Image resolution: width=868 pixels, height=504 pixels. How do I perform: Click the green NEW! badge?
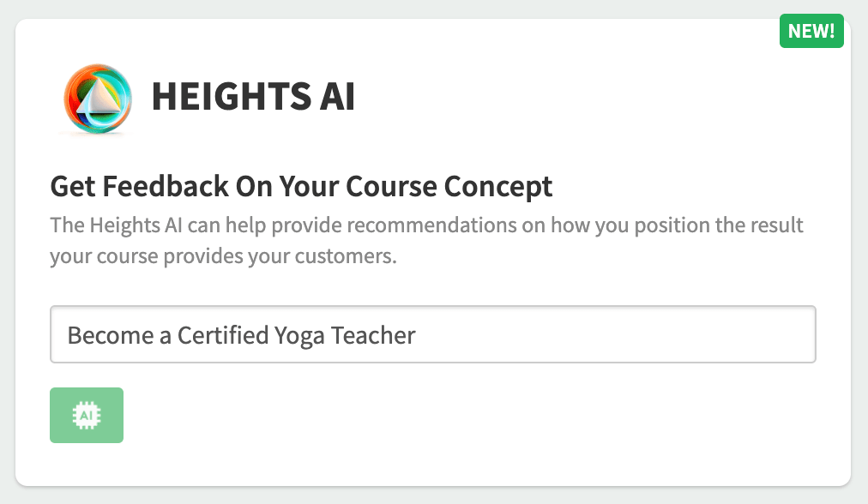click(x=811, y=31)
